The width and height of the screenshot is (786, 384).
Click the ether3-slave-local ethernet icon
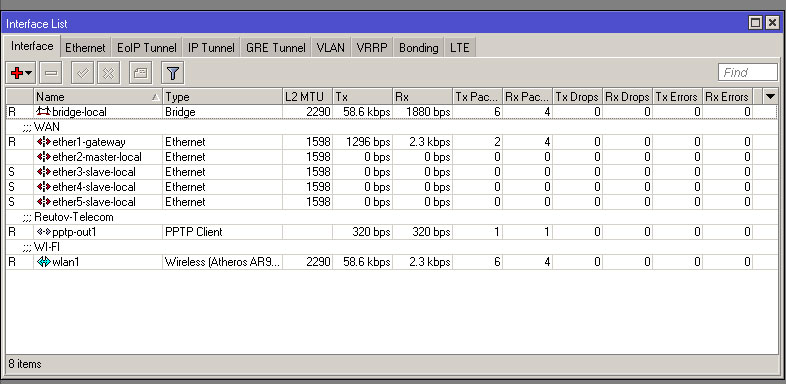coord(44,172)
